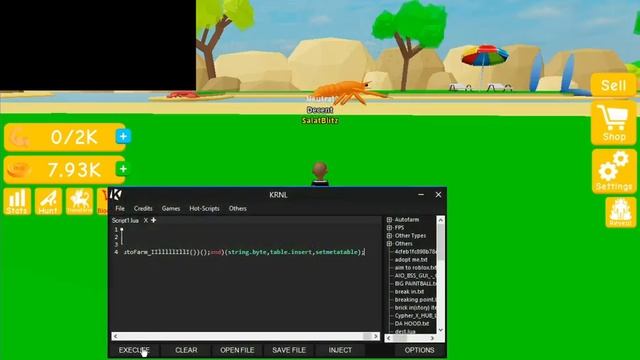Click the SalatBlitz player name label

click(x=320, y=120)
